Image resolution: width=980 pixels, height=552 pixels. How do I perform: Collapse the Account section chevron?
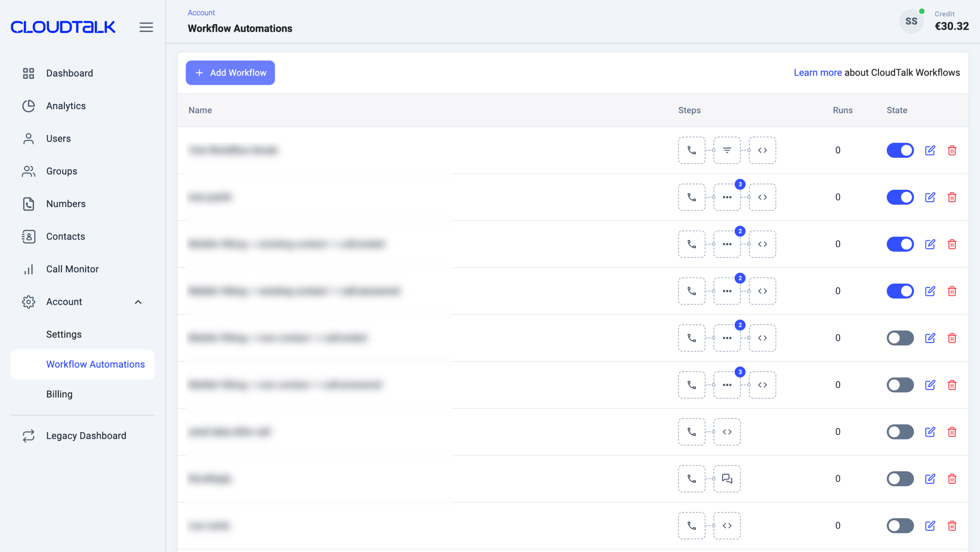point(138,302)
